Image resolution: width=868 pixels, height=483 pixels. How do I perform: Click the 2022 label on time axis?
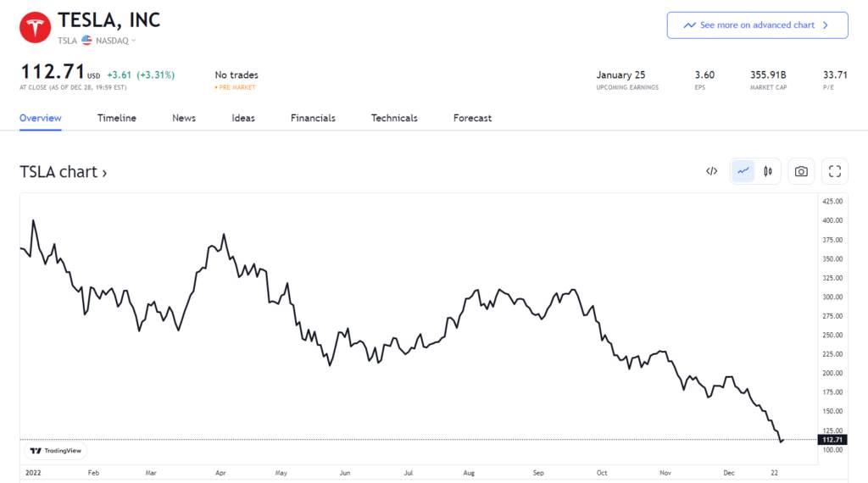pos(33,473)
